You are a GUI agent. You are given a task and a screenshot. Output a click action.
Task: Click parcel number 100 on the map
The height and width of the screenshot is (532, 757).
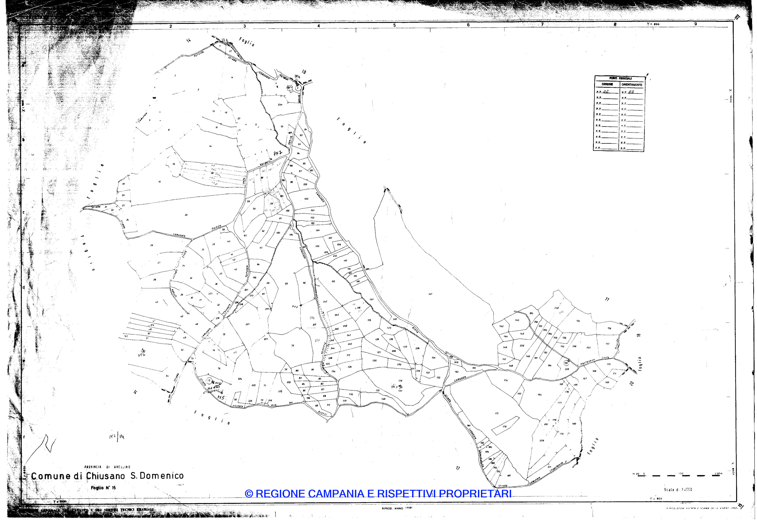(x=306, y=199)
